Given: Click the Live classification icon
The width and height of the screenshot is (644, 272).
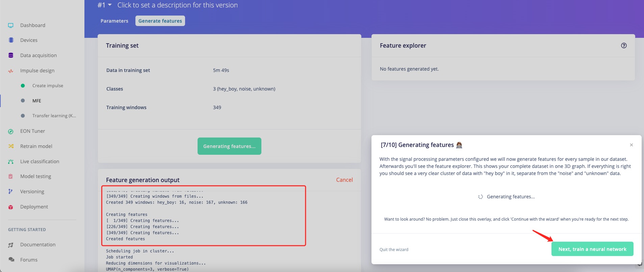Looking at the screenshot, I should tap(11, 162).
